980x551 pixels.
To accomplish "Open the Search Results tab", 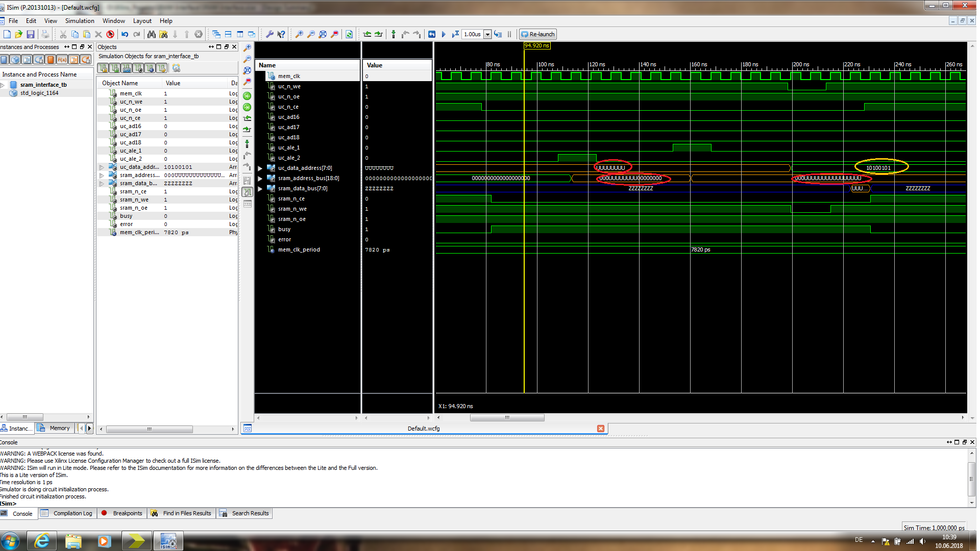I will point(245,513).
